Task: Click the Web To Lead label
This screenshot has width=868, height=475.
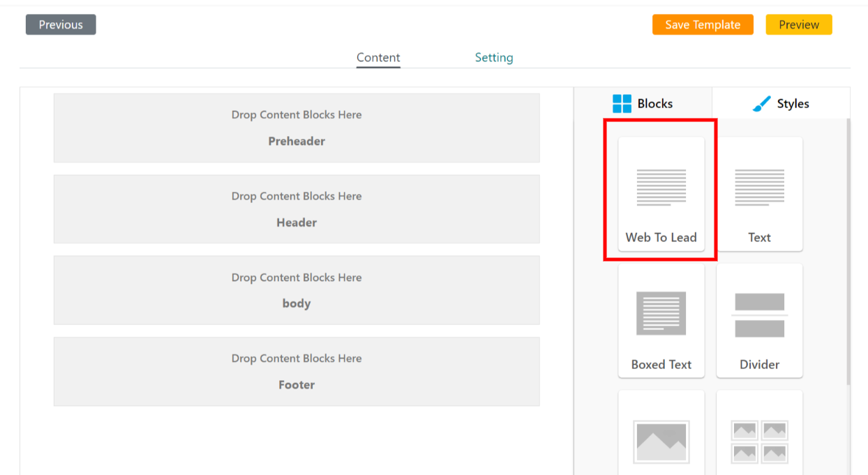Action: 661,237
